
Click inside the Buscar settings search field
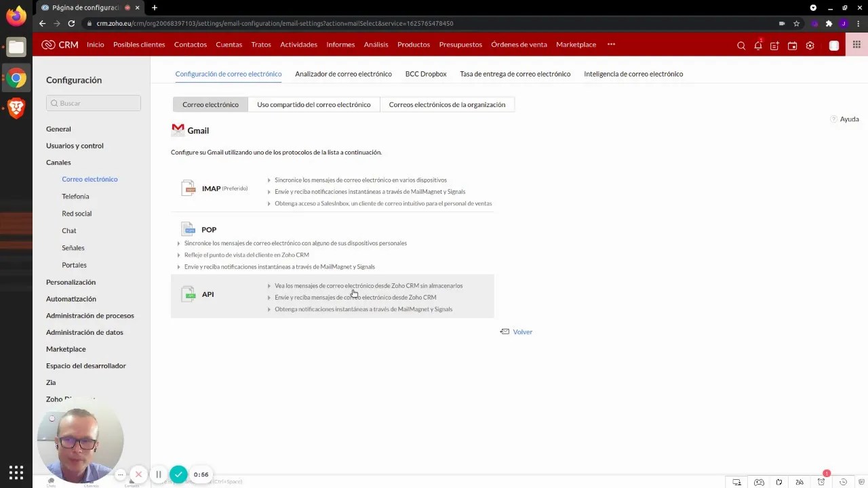coord(93,102)
